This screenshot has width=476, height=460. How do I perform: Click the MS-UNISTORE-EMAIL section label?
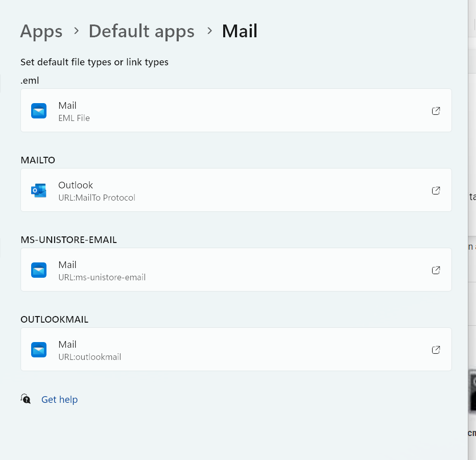[68, 240]
